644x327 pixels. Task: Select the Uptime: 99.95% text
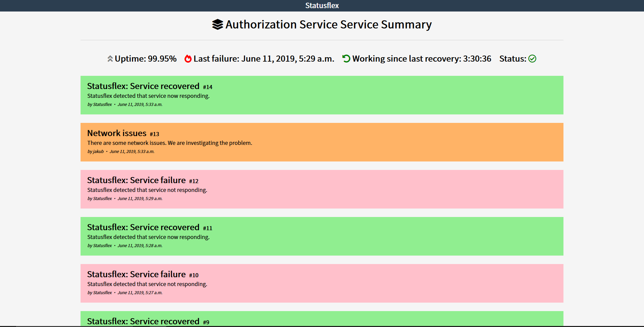(146, 59)
